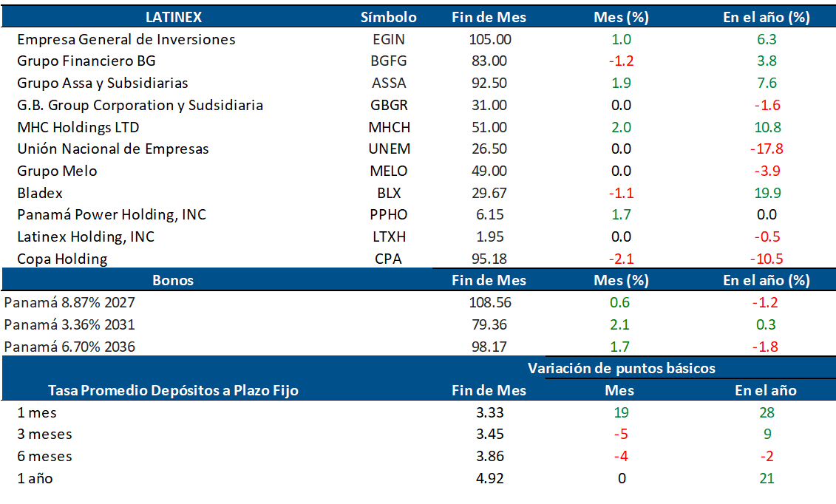This screenshot has width=836, height=504.
Task: Click Grupo Assa y Subsidiarias name
Action: click(x=102, y=83)
